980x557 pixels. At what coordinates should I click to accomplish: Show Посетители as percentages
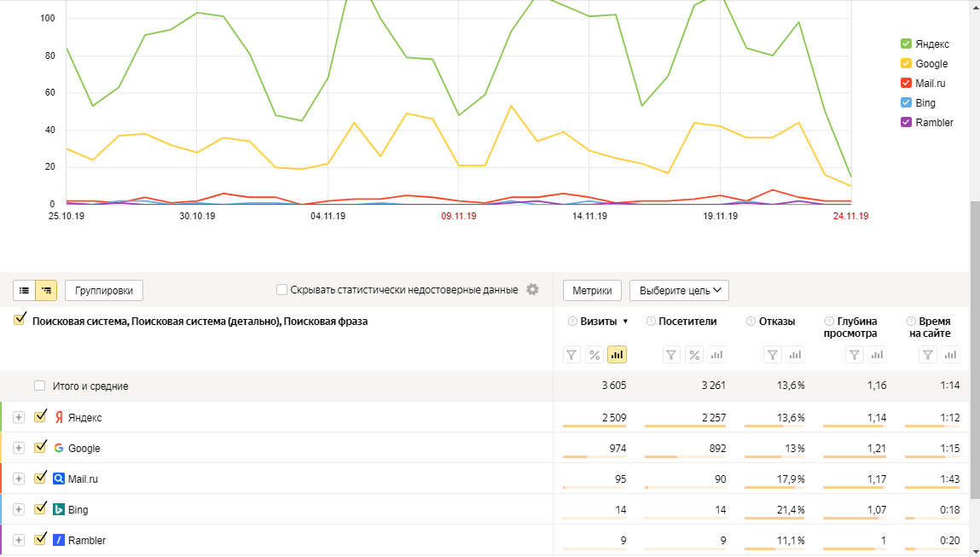[693, 355]
